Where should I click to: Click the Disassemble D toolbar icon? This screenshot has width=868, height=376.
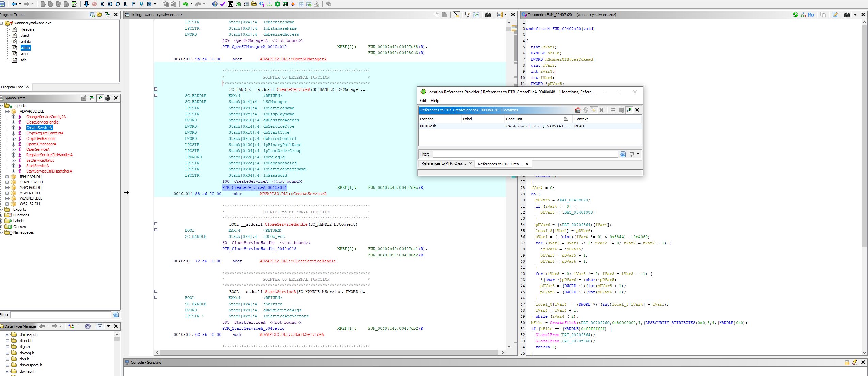110,4
